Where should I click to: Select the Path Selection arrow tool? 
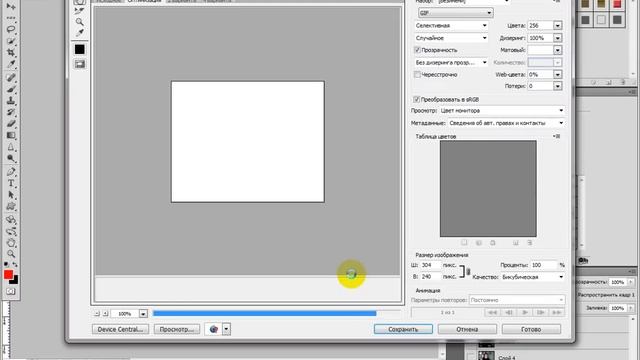[x=11, y=195]
